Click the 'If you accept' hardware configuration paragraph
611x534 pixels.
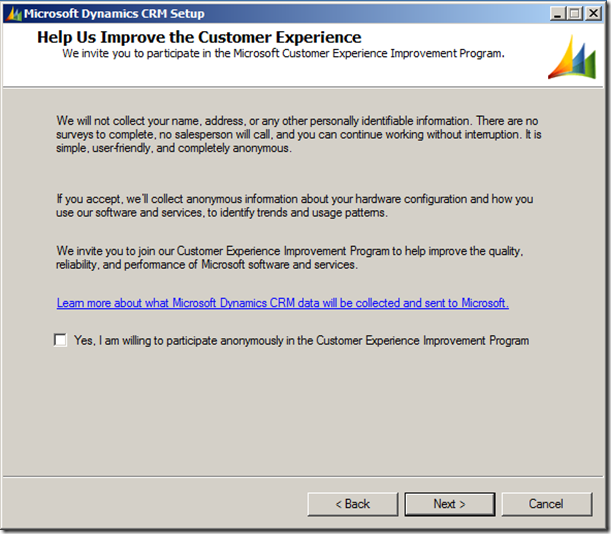point(295,206)
